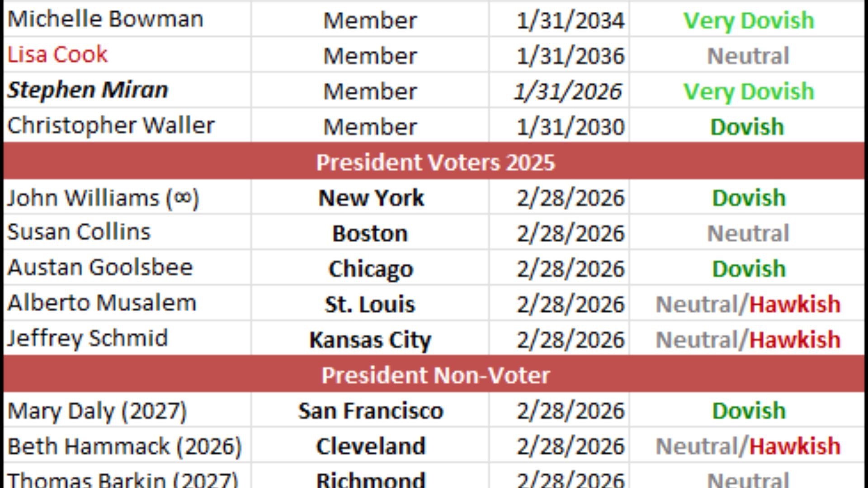Click the italic Stephen Miran cell
Image resolution: width=868 pixels, height=488 pixels.
[x=88, y=90]
